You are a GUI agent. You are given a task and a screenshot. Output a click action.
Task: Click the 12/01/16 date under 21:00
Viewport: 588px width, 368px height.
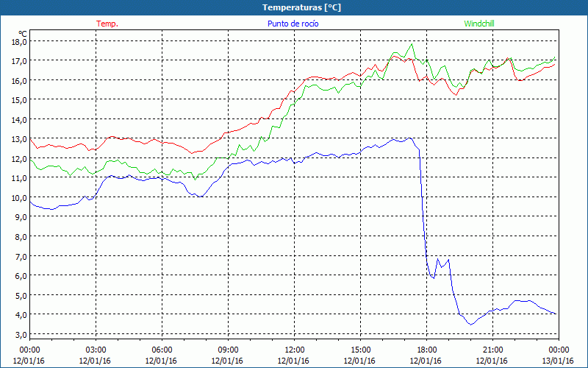click(492, 361)
